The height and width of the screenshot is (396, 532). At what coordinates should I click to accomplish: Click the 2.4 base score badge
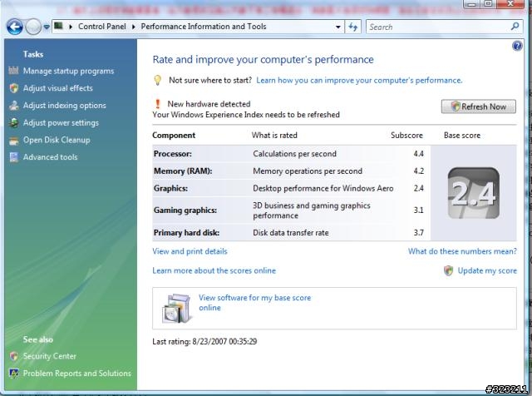click(473, 193)
